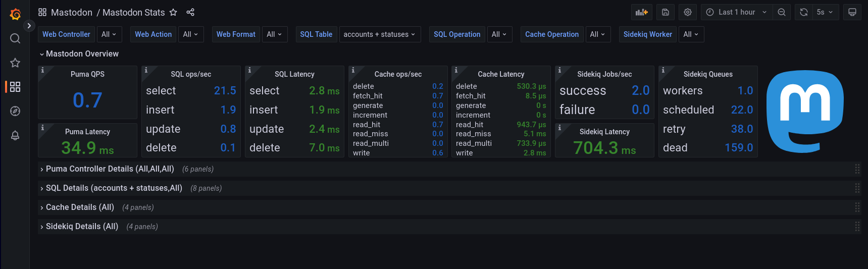The image size is (868, 269).
Task: Collapse the Mastodon Overview row
Action: click(82, 54)
